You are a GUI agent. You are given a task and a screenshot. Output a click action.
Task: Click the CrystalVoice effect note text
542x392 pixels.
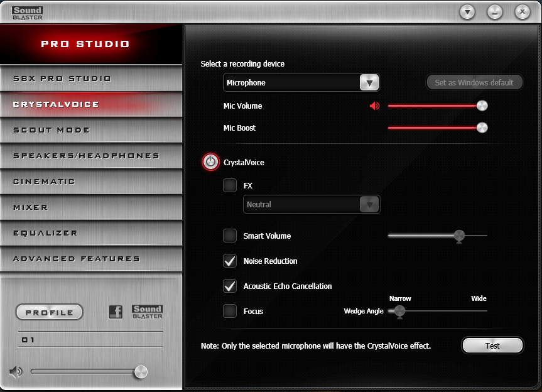316,346
